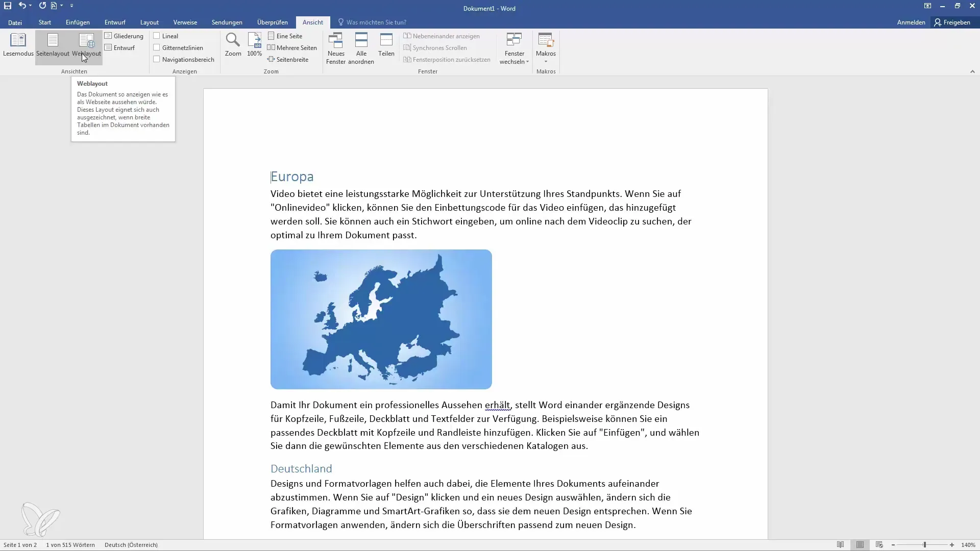The width and height of the screenshot is (980, 551).
Task: Open Fenster wechseln dropdown
Action: pyautogui.click(x=514, y=48)
